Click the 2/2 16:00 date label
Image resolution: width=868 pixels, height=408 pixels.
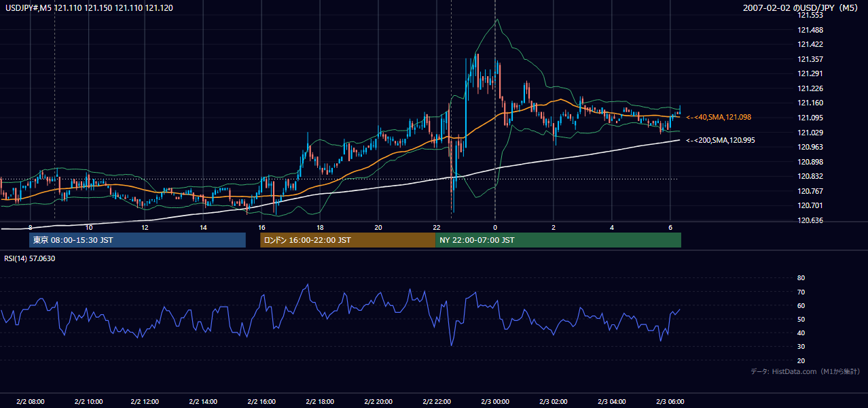click(x=262, y=401)
